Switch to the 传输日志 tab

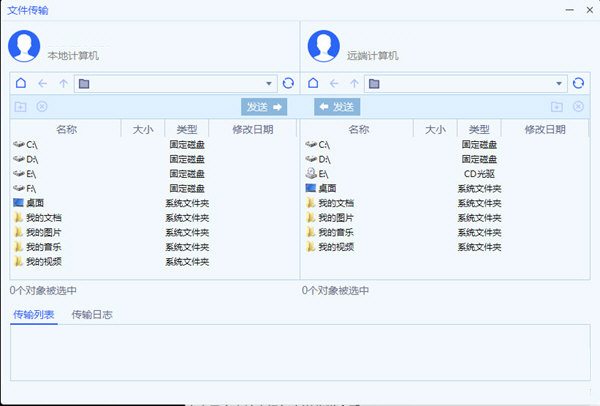click(91, 315)
